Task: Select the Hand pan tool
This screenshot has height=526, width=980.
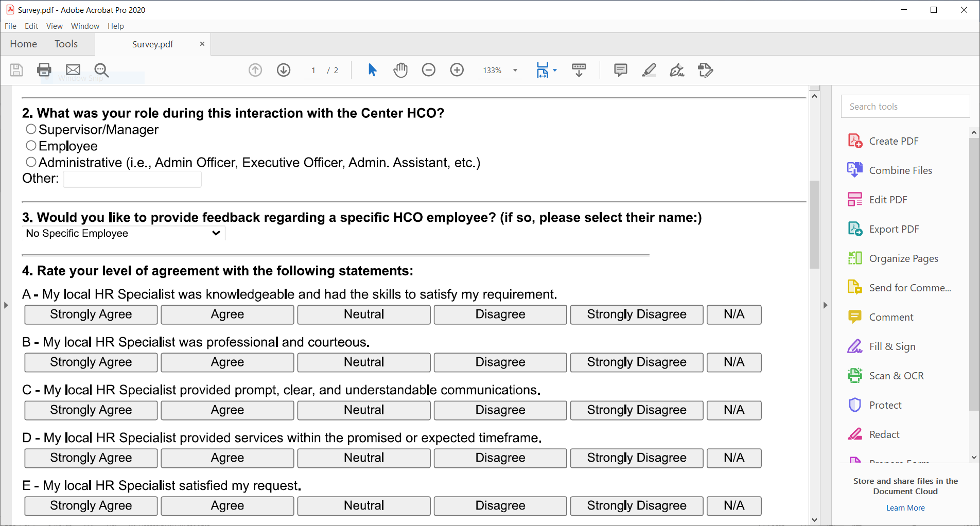Action: pyautogui.click(x=400, y=70)
